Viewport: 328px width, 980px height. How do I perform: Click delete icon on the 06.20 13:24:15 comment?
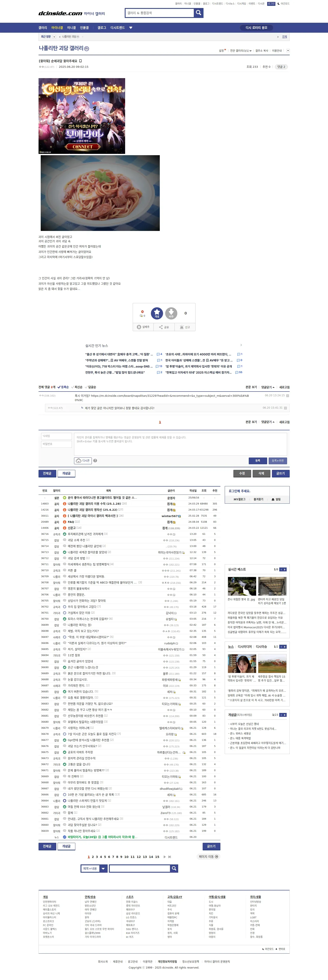[288, 396]
